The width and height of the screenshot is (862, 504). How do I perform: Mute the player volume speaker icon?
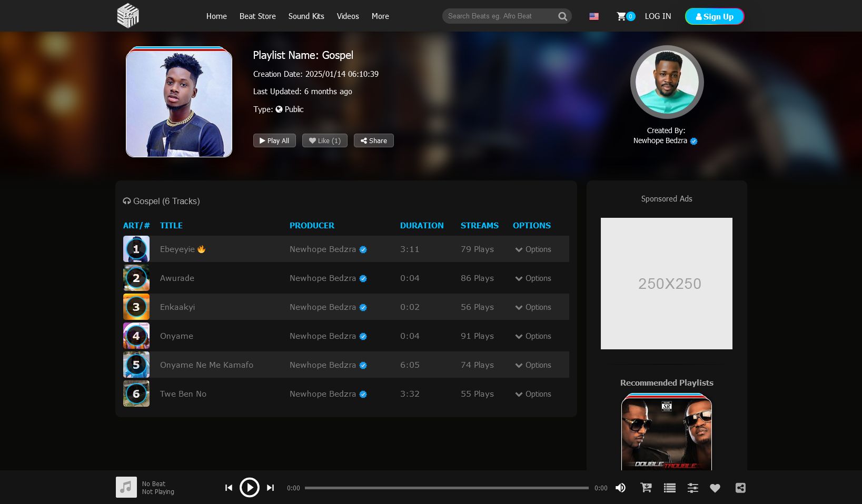coord(621,488)
